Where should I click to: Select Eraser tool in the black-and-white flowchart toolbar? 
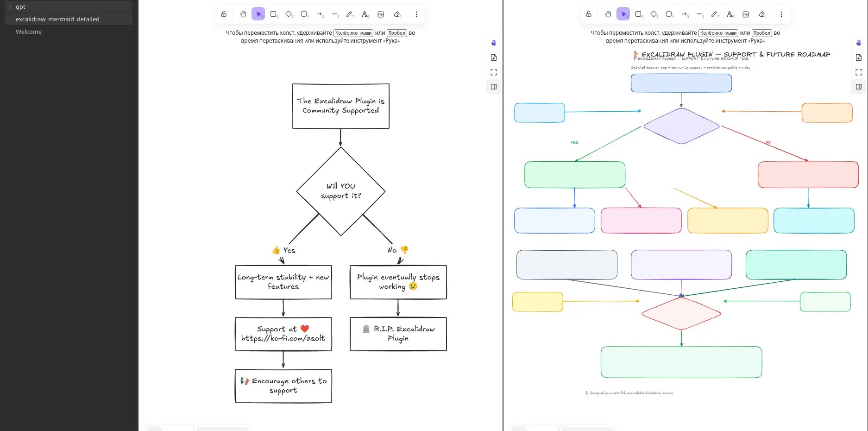(x=397, y=14)
